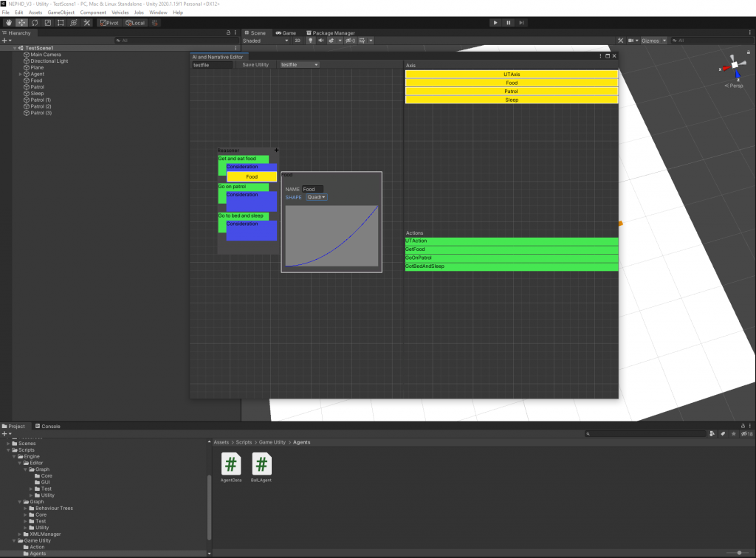756x558 pixels.
Task: Expand the Agent object in Hierarchy
Action: (21, 75)
